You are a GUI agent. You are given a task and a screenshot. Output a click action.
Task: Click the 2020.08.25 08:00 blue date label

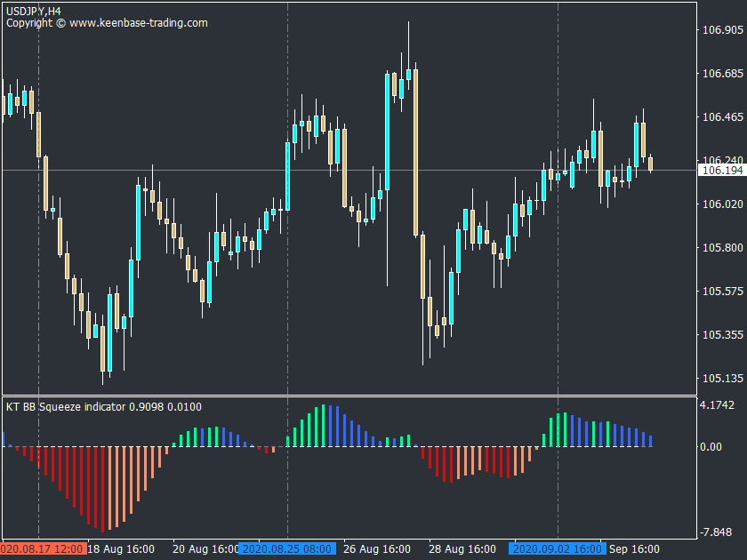coord(287,549)
